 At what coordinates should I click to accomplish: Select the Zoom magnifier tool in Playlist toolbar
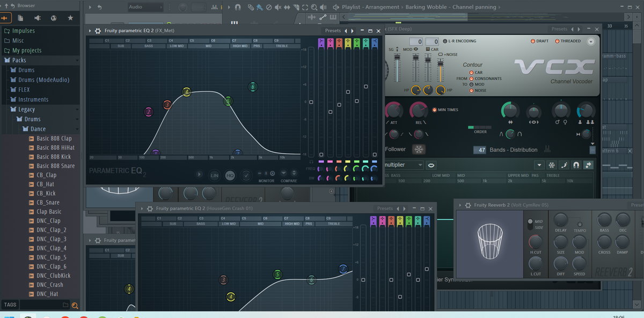[x=314, y=7]
